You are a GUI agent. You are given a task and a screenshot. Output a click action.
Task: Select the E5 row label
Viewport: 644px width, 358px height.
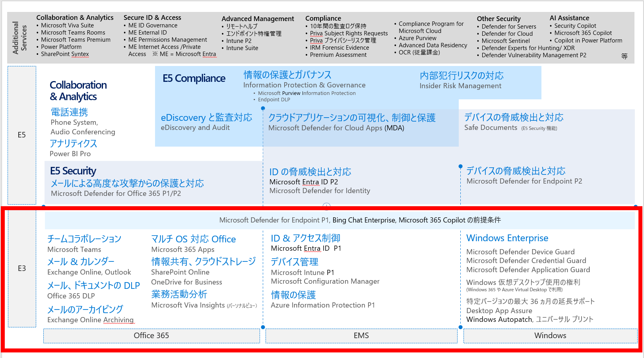click(23, 135)
